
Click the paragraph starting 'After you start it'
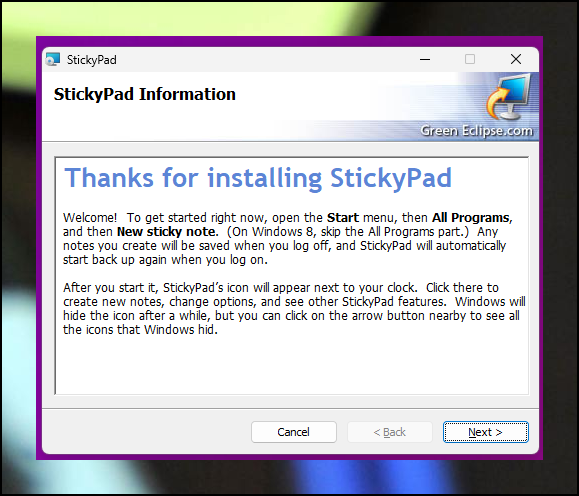[x=294, y=308]
